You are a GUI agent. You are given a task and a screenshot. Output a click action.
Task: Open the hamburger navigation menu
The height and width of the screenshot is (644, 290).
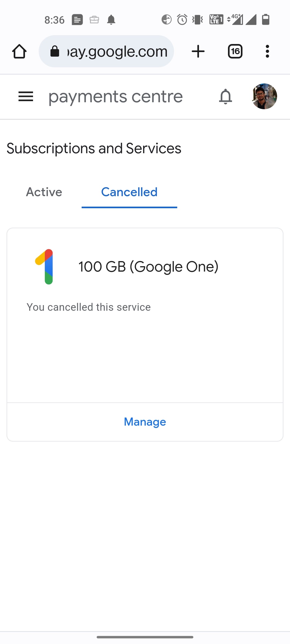(x=26, y=96)
